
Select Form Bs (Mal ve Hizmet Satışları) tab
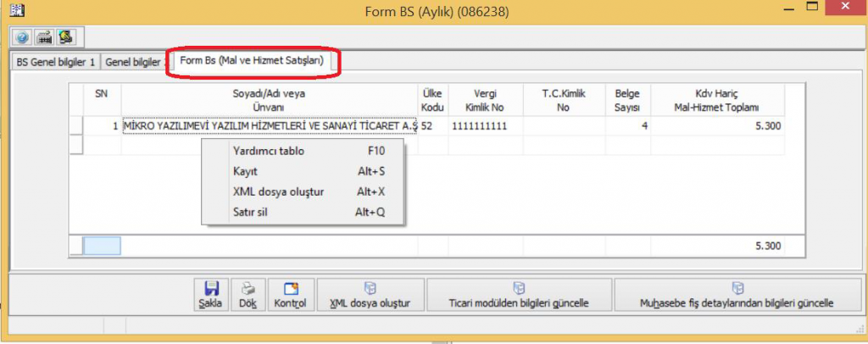(x=252, y=62)
